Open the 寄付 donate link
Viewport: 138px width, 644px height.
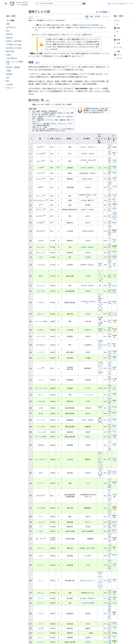click(109, 4)
